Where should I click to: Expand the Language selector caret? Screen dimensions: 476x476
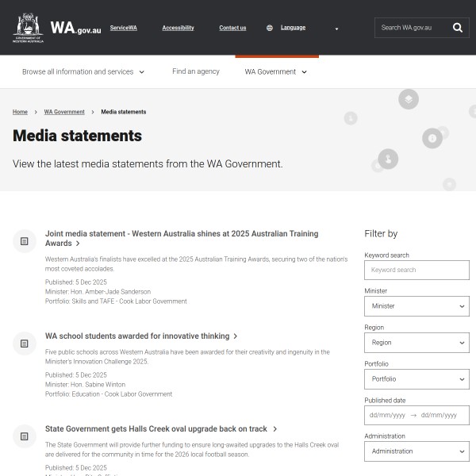pos(336,29)
